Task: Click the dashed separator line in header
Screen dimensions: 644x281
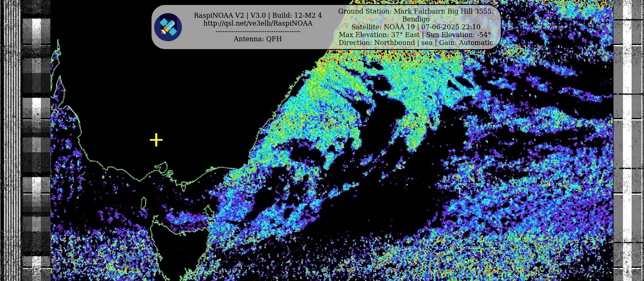Action: (x=258, y=31)
